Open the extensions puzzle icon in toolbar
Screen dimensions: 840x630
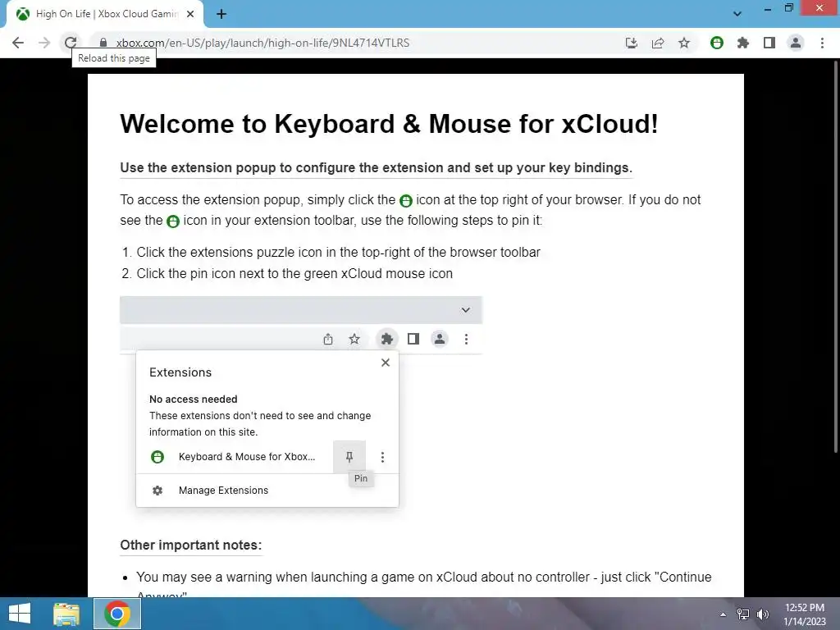743,43
